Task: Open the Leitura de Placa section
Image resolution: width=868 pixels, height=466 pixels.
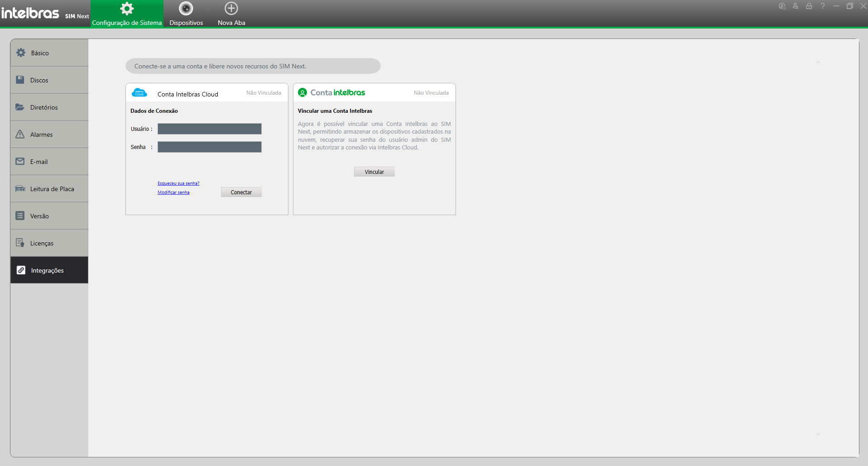Action: click(49, 189)
